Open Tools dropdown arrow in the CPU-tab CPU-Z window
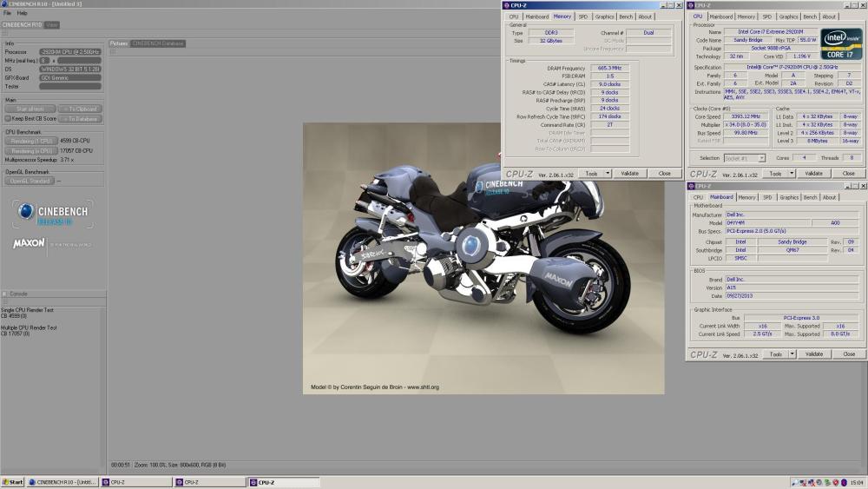The width and height of the screenshot is (868, 489). [792, 174]
